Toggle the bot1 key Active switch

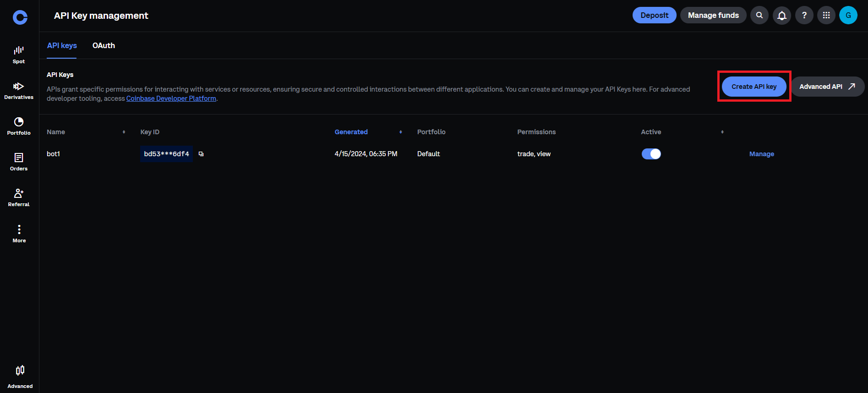click(x=651, y=154)
